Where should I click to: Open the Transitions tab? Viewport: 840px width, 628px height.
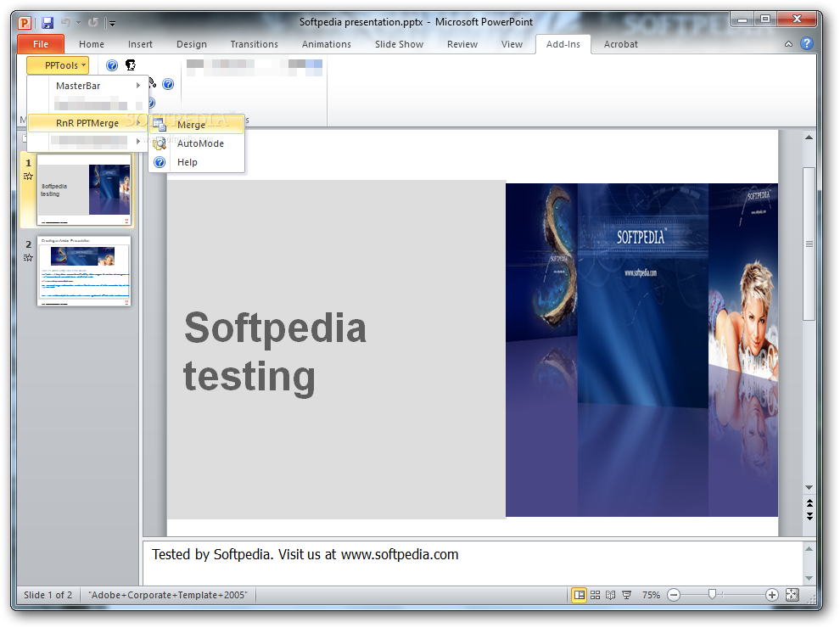pyautogui.click(x=254, y=44)
